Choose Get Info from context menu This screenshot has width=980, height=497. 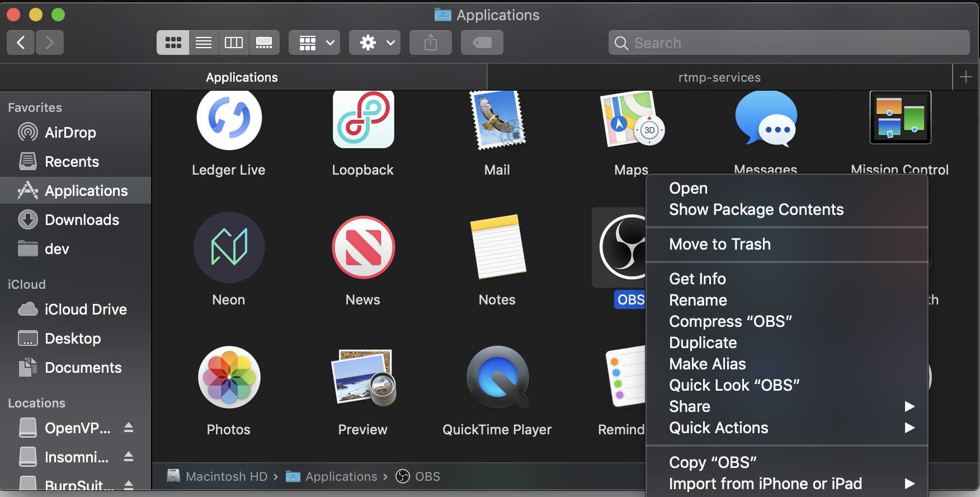pyautogui.click(x=787, y=279)
